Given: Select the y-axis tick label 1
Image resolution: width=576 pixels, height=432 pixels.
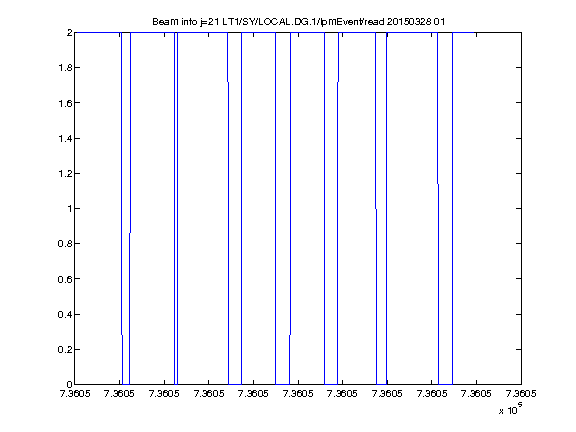Looking at the screenshot, I should click(69, 208).
